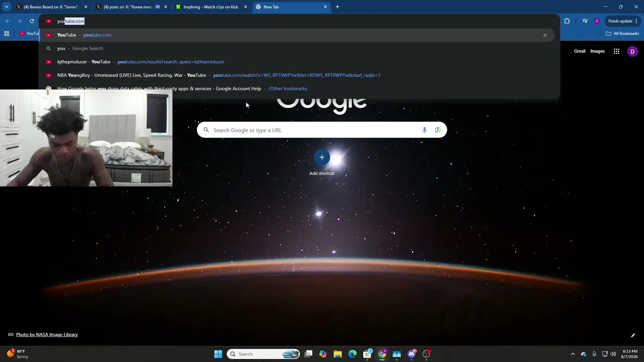Click the browser Forward arrow
Image resolution: width=644 pixels, height=362 pixels.
20,21
